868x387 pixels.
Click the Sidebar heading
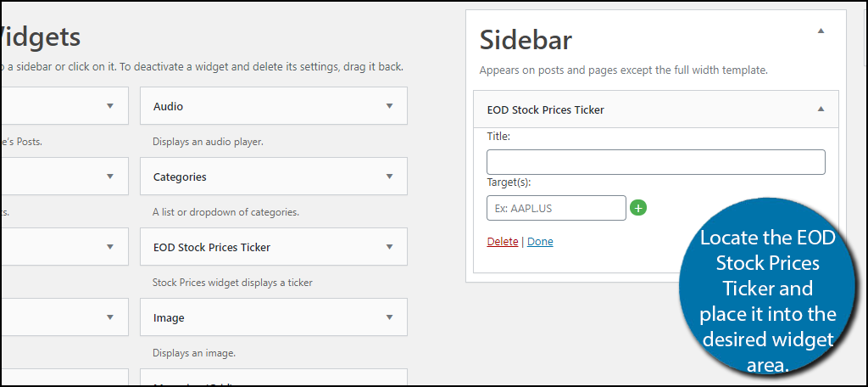click(x=526, y=40)
